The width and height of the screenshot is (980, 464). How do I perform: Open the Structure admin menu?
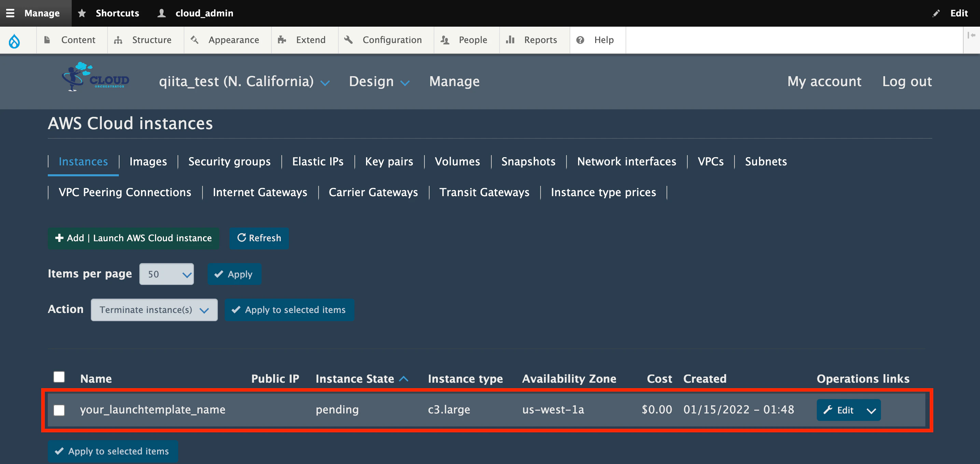pos(145,40)
